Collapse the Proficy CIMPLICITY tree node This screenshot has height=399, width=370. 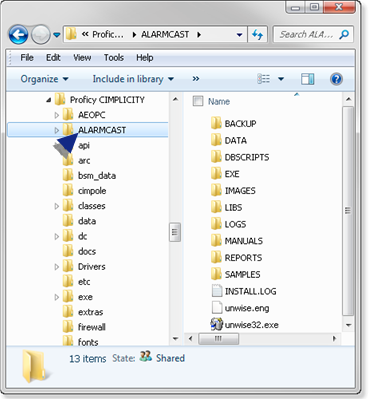49,100
